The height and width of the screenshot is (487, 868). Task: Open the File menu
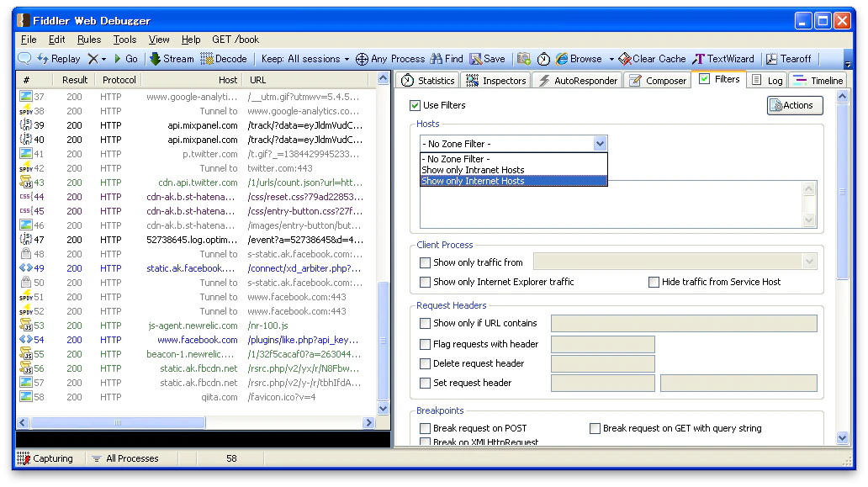(x=29, y=40)
